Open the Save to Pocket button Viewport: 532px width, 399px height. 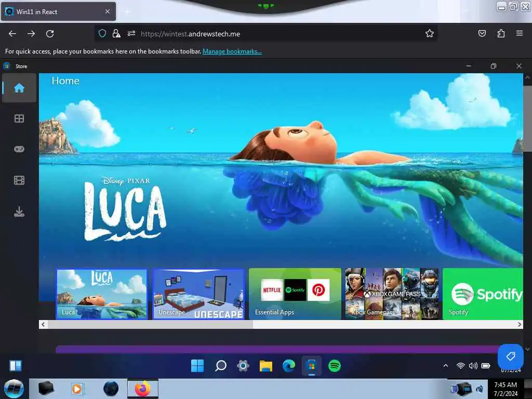[x=482, y=33]
